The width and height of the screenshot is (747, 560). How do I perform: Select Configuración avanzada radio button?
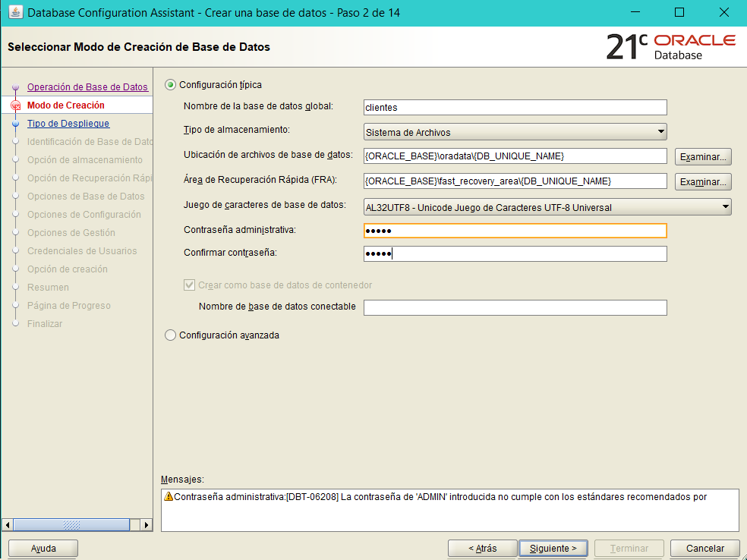[x=170, y=335]
